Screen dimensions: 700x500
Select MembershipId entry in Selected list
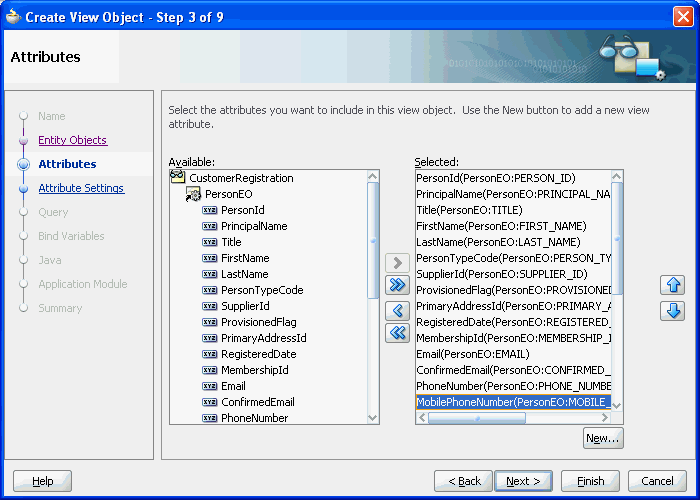513,338
